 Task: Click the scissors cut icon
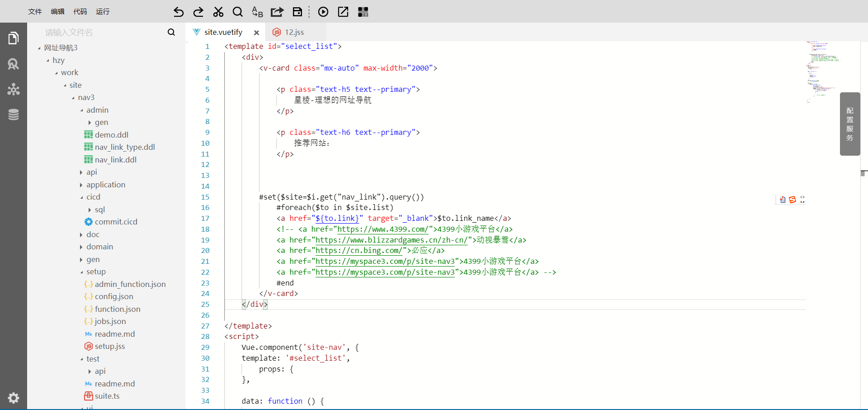tap(218, 12)
